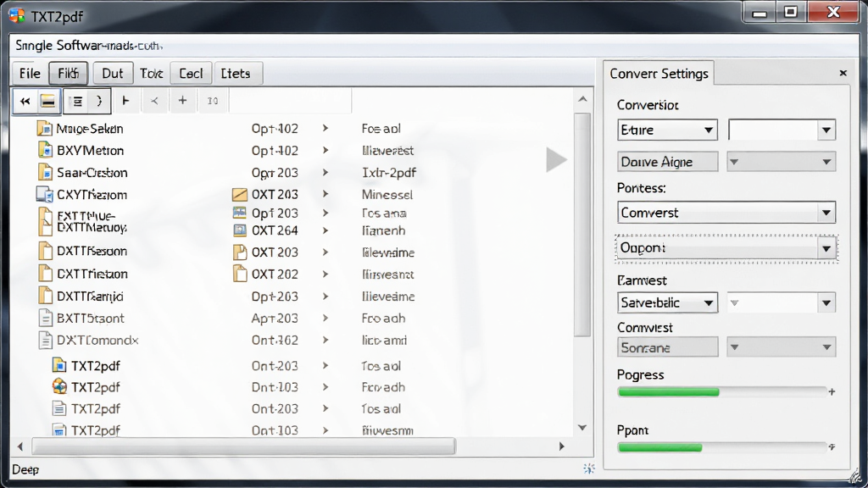Open the Eture conversion dropdown
Viewport: 868px width, 488px height.
click(x=667, y=130)
